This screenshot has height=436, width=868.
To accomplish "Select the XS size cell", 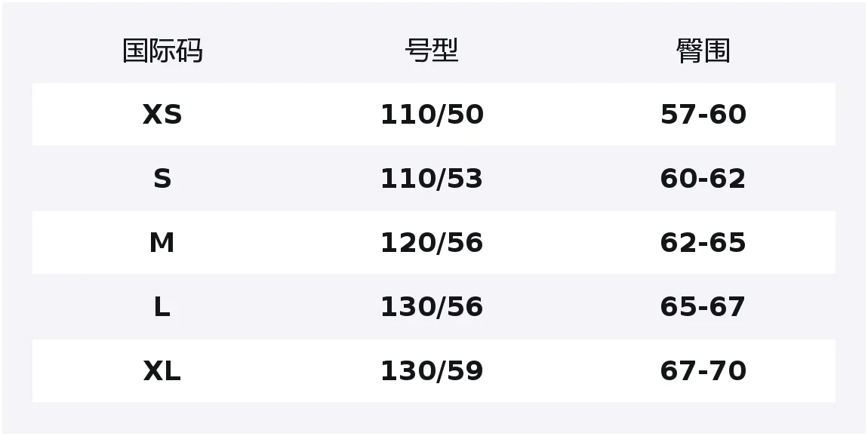I will point(162,115).
